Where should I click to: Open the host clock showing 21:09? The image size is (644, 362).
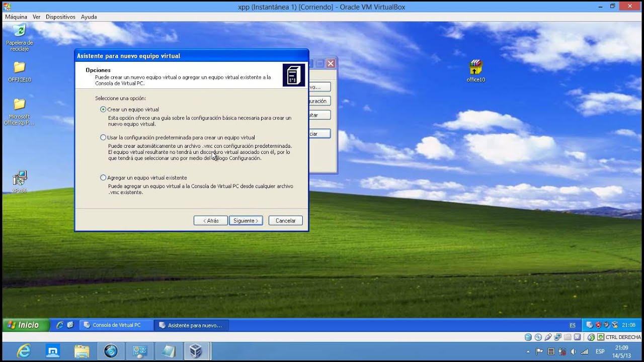point(622,351)
